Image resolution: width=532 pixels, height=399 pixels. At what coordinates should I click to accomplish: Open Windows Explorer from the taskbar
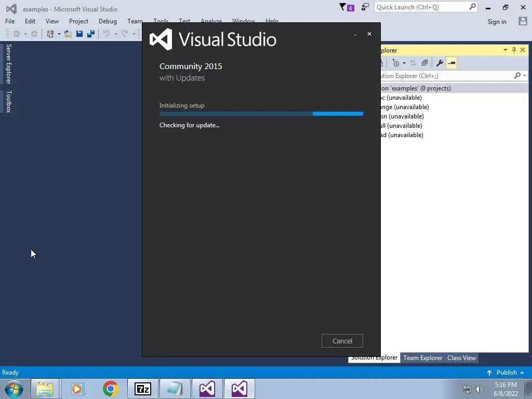click(x=45, y=389)
